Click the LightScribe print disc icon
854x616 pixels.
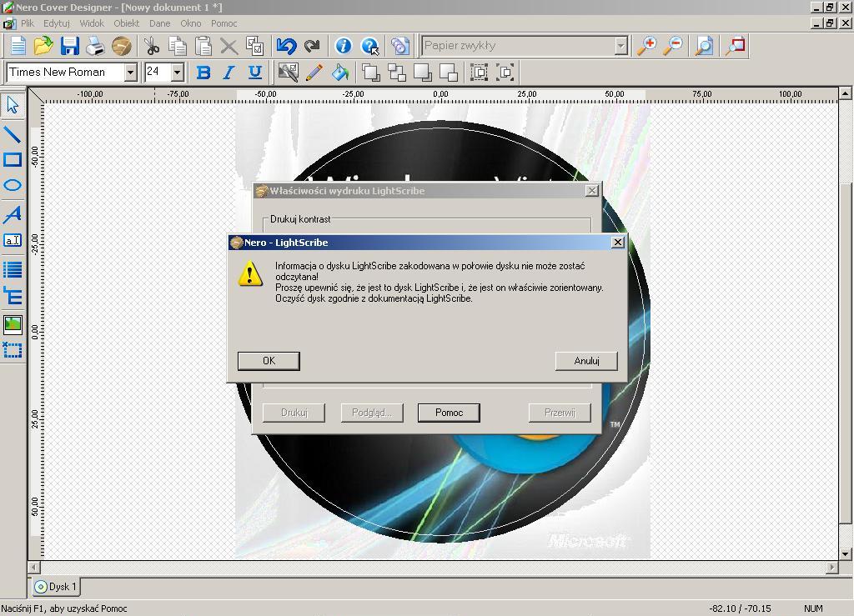[122, 46]
